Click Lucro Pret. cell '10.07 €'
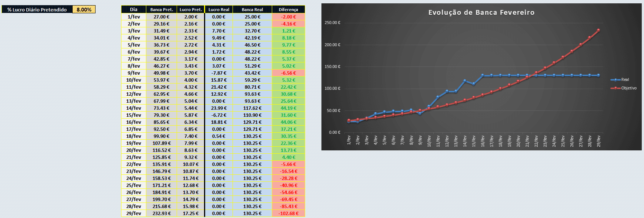The height and width of the screenshot is (218, 644). [x=191, y=164]
